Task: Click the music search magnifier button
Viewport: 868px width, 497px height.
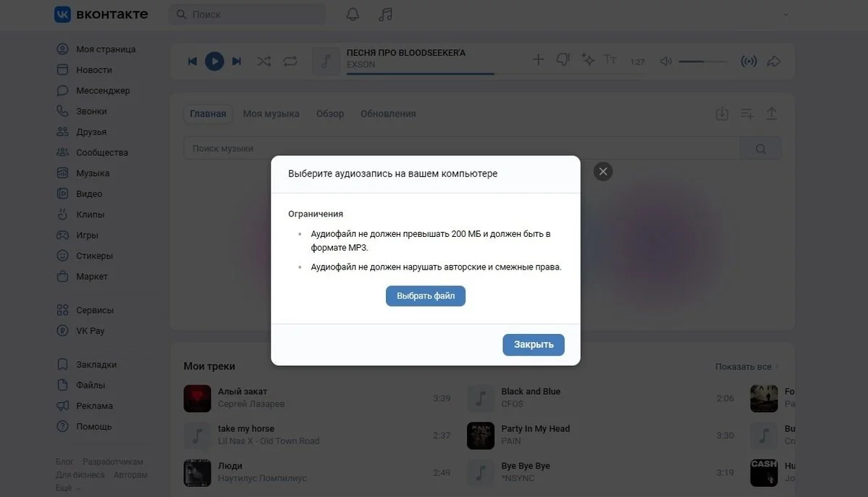Action: [x=761, y=149]
